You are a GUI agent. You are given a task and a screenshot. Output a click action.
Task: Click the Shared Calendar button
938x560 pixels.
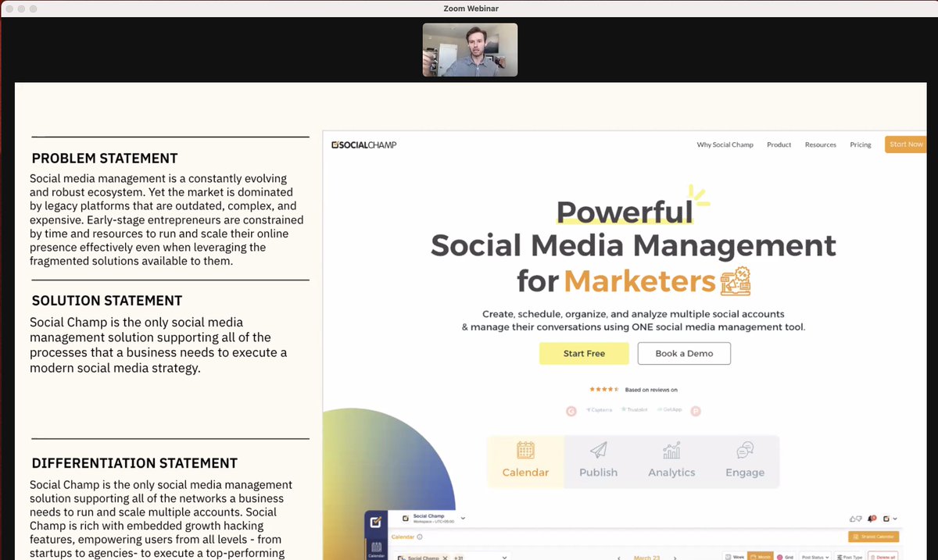pos(873,537)
